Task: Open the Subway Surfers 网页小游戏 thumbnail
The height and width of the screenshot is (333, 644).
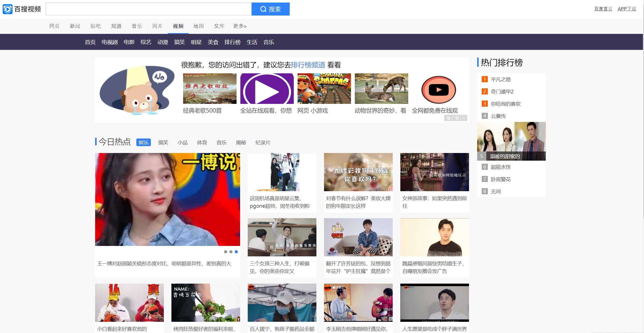Action: pyautogui.click(x=324, y=89)
